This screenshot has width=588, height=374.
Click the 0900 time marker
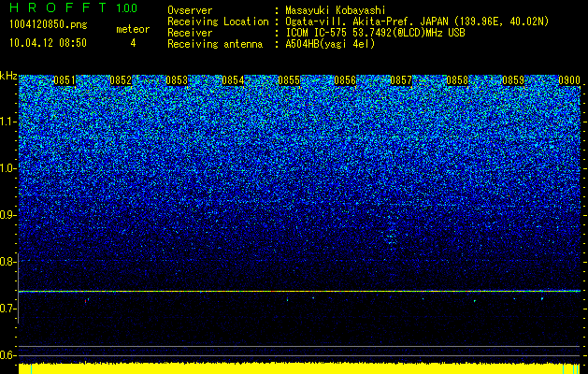(x=569, y=80)
